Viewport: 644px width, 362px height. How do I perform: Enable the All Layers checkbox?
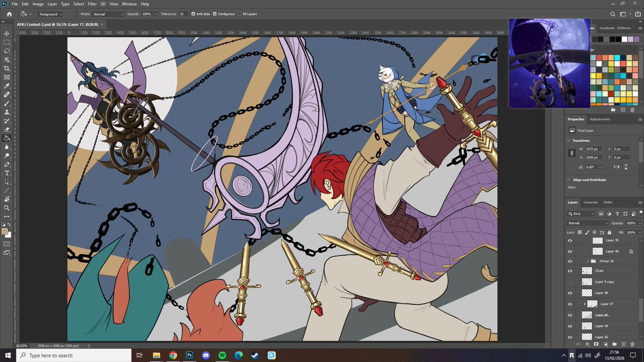(x=239, y=14)
